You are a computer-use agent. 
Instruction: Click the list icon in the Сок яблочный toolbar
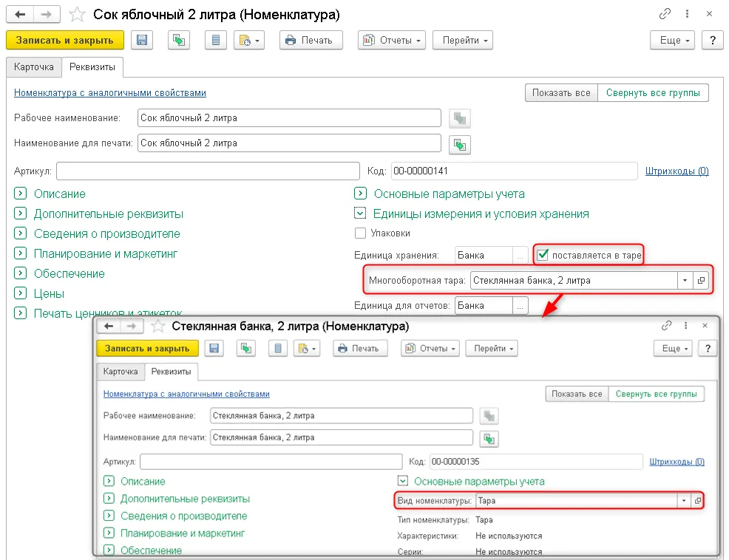216,41
